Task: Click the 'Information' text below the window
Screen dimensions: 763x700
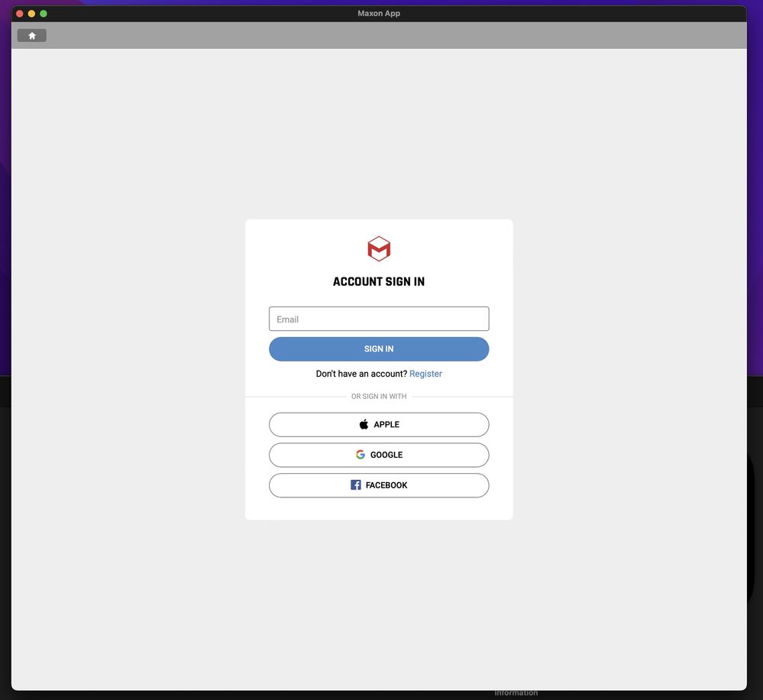Action: coord(516,693)
